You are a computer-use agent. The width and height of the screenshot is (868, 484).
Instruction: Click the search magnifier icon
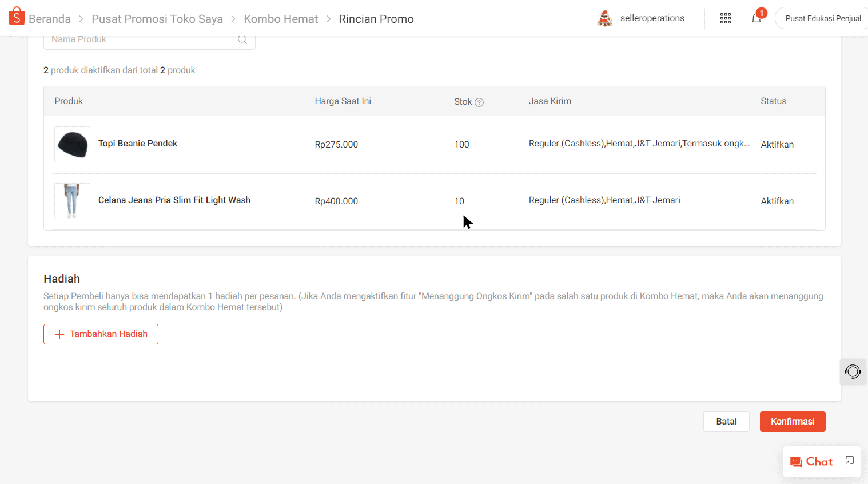point(242,39)
